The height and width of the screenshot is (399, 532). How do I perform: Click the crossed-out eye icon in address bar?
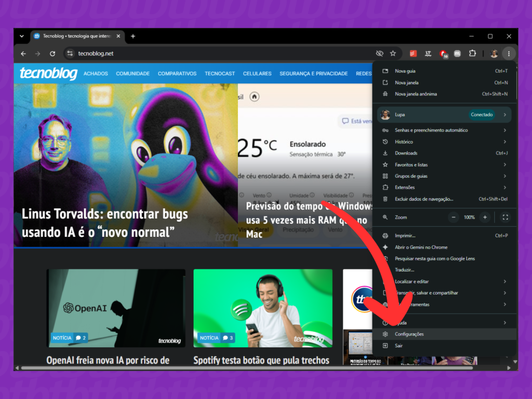coord(379,53)
